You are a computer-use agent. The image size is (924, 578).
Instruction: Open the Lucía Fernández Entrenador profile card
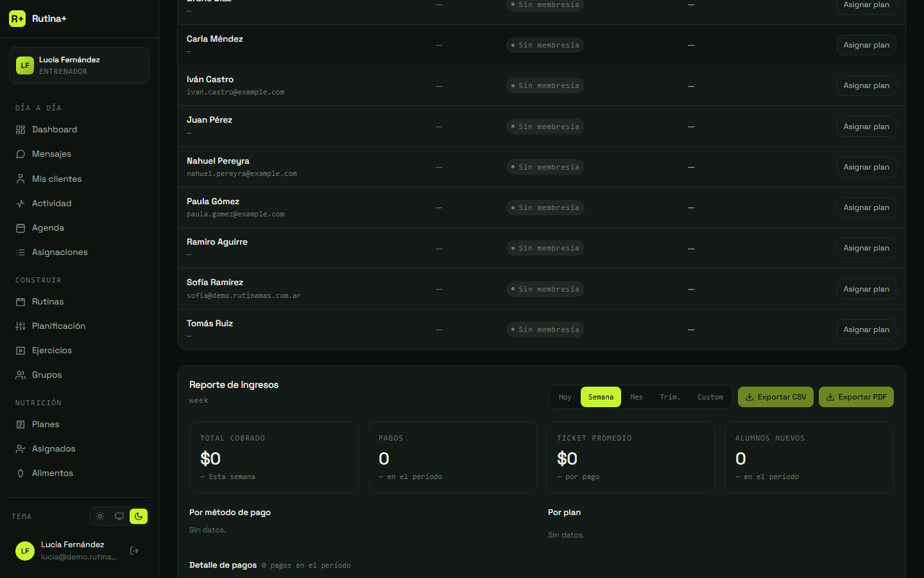point(79,66)
